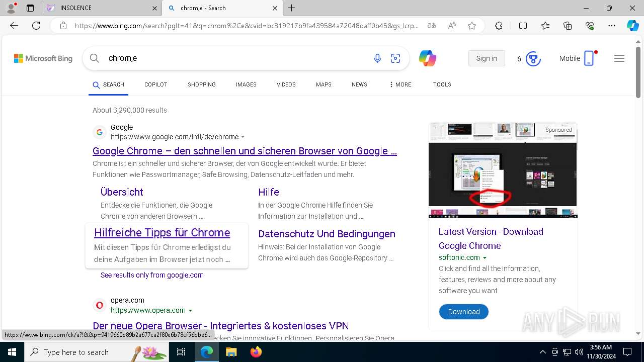Screen dimensions: 644x362
Task: Click the Bing search magnifier icon
Action: (94, 58)
